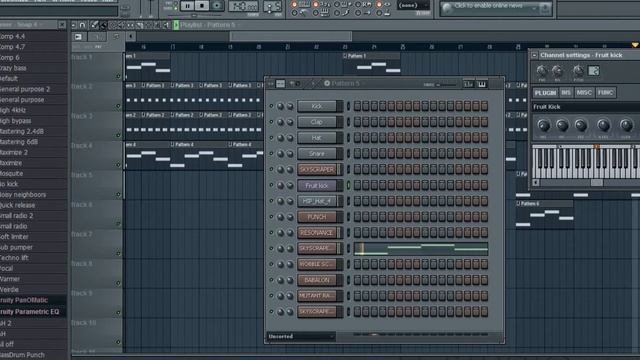Click the playlist horizontal scrollbar thumb

click(x=291, y=37)
